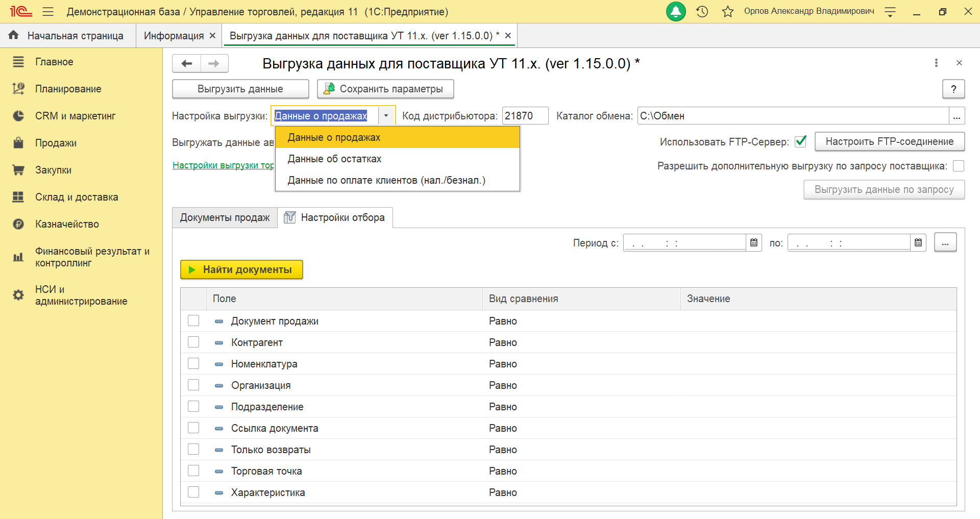This screenshot has width=980, height=519.
Task: Close the export form with X
Action: click(x=959, y=63)
